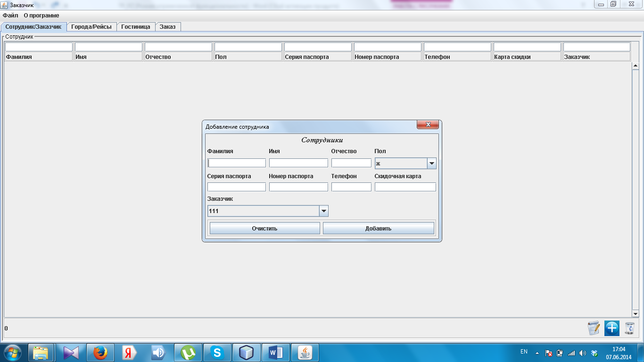Click the filter box above Серия паспорта column
Viewport: 644px width, 362px height.
(x=318, y=47)
